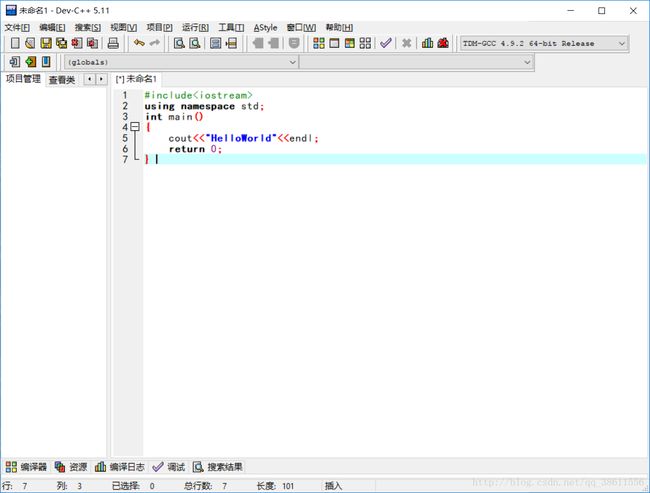Click the Toggle bookmark icon with green plus
Image resolution: width=650 pixels, height=493 pixels.
tap(30, 62)
